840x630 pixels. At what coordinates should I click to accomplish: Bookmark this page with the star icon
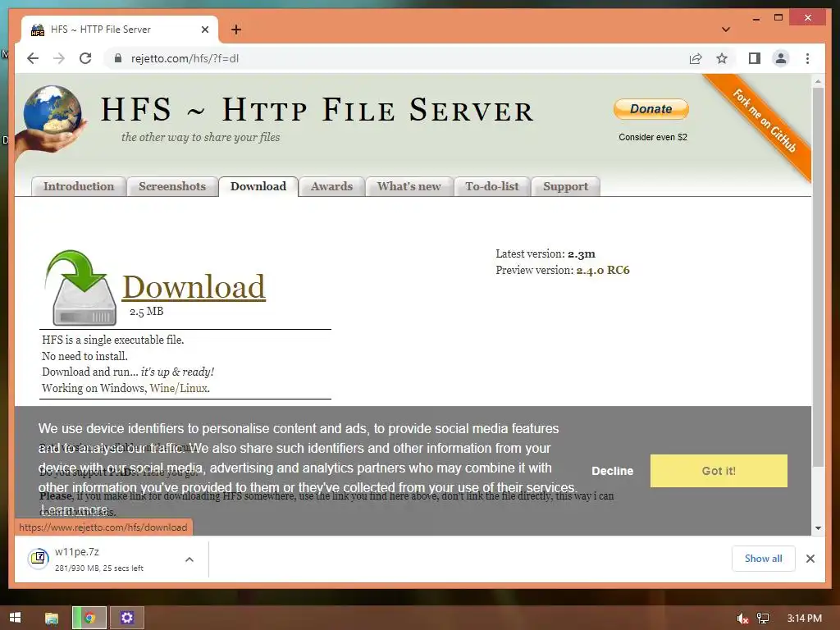coord(722,58)
